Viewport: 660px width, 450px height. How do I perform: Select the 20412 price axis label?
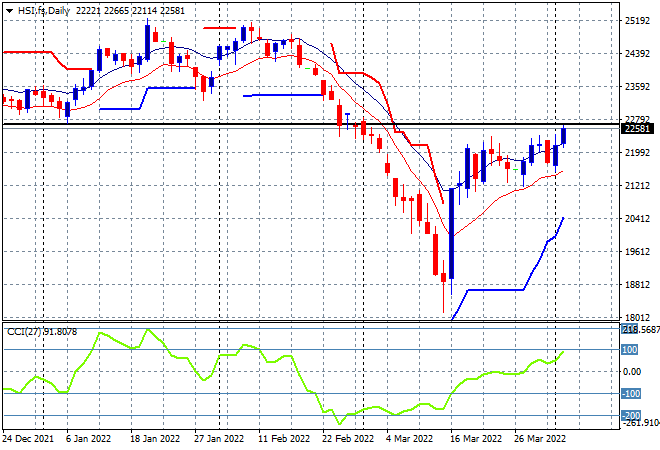tap(637, 218)
